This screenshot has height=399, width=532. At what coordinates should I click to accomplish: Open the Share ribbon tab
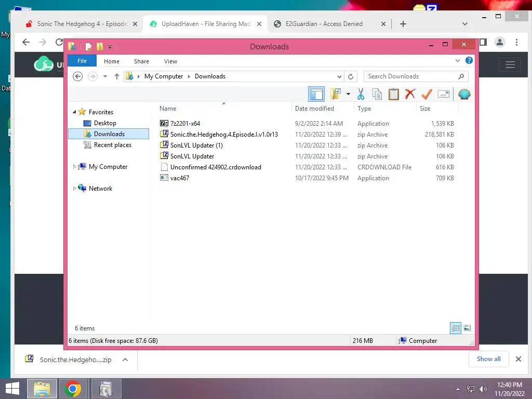point(141,61)
